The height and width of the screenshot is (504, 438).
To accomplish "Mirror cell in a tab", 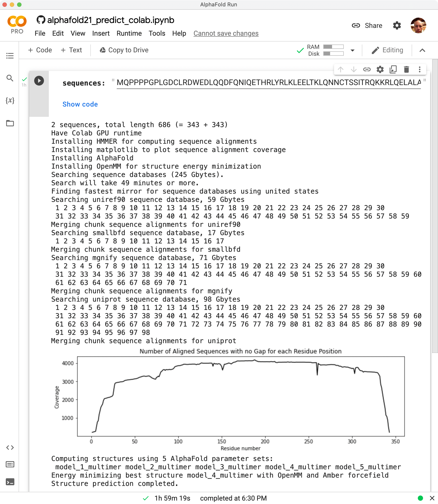I will click(x=393, y=69).
